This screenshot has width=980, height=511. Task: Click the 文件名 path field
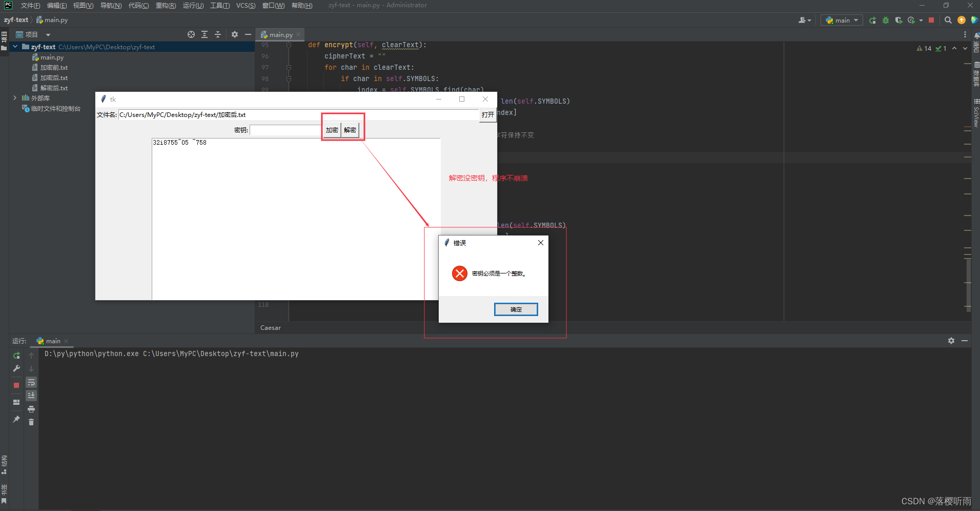[298, 115]
